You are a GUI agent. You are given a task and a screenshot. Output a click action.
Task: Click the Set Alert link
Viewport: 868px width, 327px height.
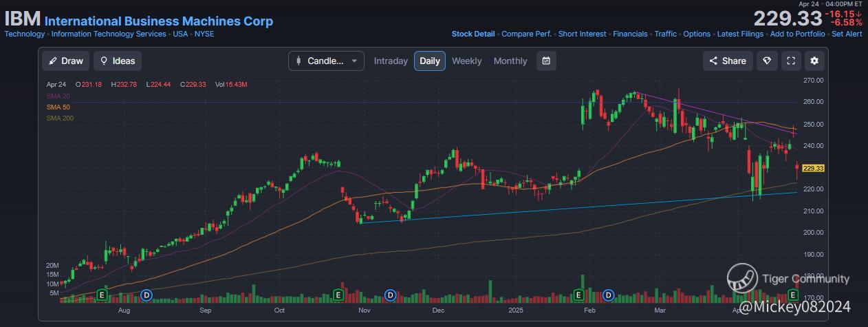(x=847, y=34)
